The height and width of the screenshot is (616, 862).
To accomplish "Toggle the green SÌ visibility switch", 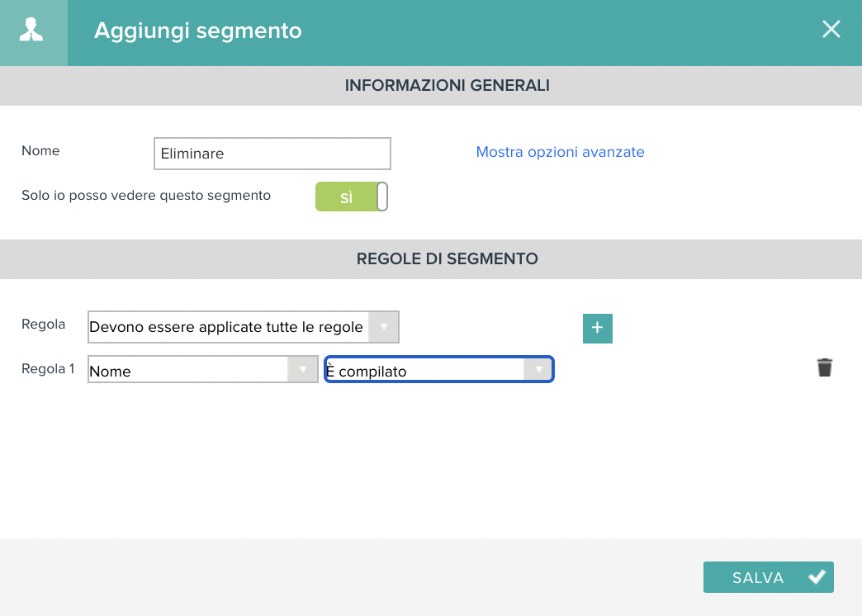I will [x=351, y=197].
